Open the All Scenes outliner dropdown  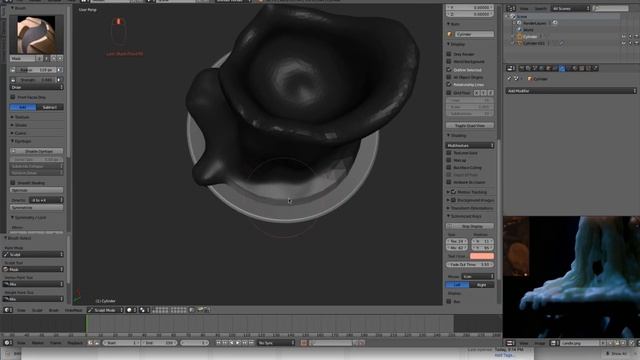(571, 8)
